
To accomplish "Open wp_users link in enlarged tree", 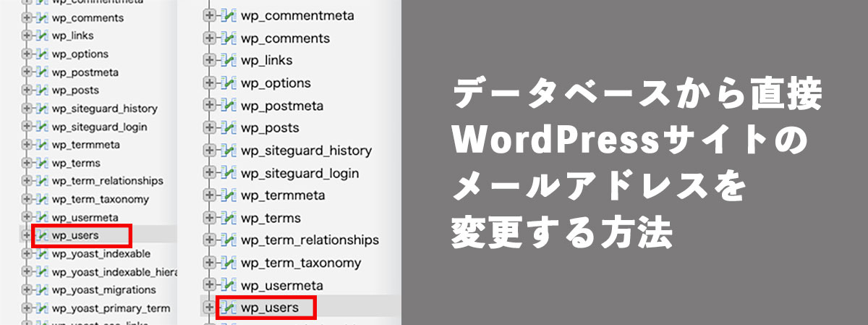I will [270, 308].
